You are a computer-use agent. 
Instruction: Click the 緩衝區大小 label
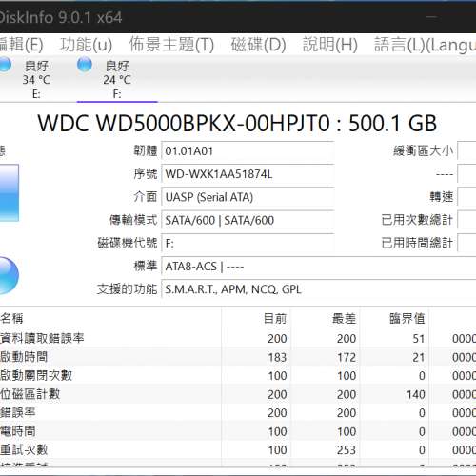(x=423, y=151)
